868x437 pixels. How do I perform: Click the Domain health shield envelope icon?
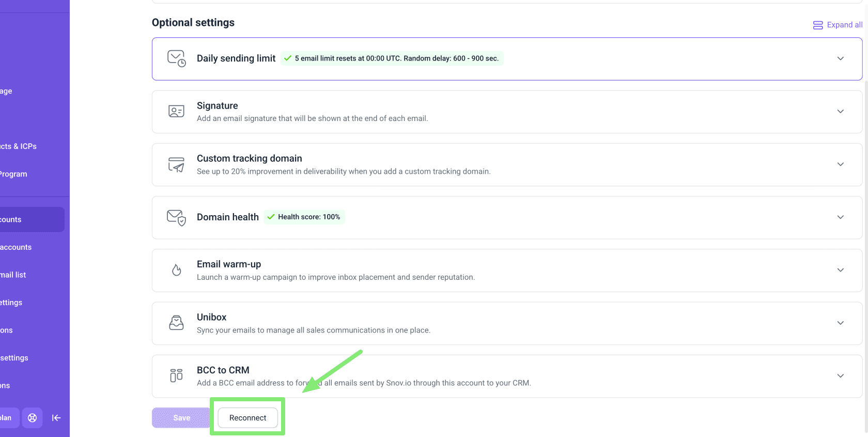[176, 218]
